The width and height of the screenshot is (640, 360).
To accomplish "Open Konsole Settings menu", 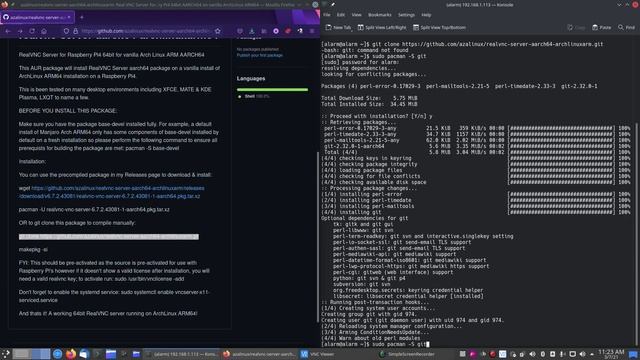I will click(406, 15).
